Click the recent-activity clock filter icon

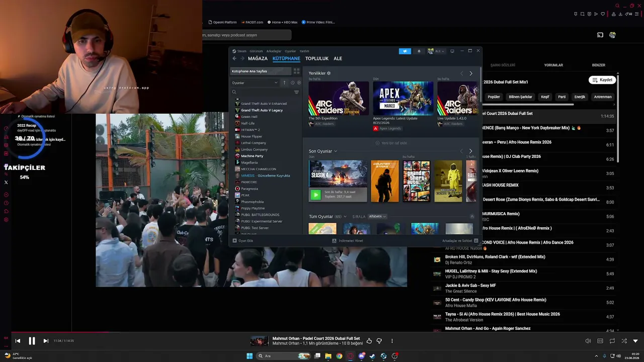292,82
